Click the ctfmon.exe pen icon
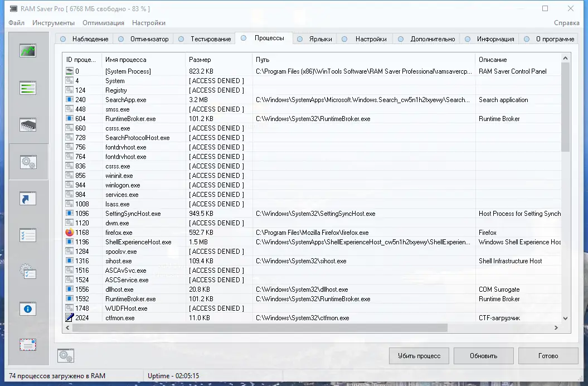Image resolution: width=588 pixels, height=386 pixels. 69,317
